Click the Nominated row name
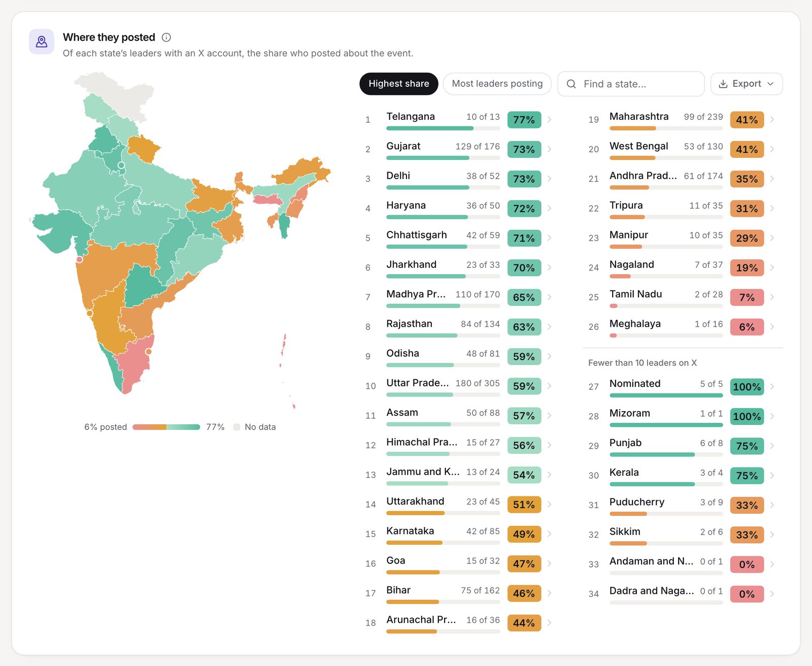The image size is (812, 666). [x=635, y=384]
